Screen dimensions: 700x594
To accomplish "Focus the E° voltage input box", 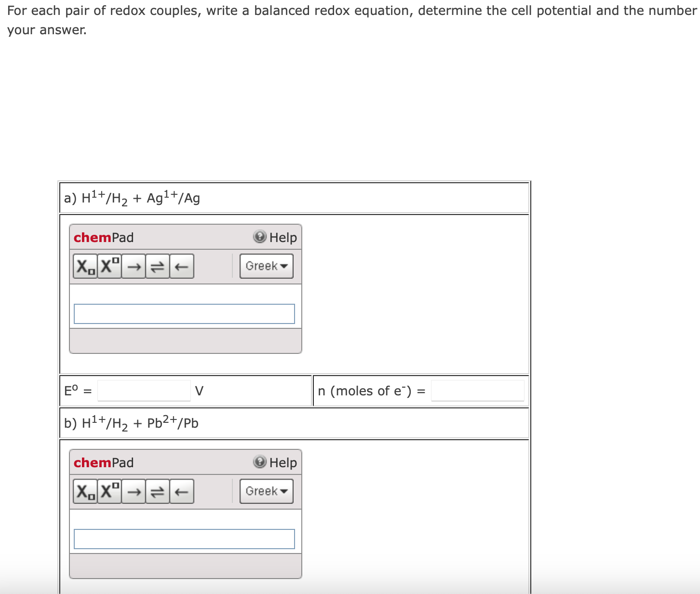I will 144,391.
